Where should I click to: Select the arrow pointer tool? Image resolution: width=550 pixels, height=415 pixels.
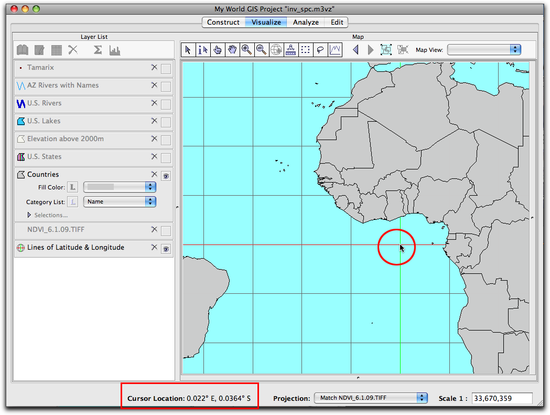tap(188, 50)
